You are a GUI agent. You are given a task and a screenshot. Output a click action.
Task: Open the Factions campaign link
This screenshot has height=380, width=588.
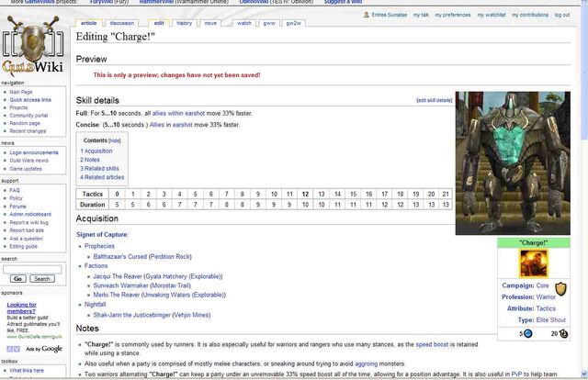click(96, 265)
